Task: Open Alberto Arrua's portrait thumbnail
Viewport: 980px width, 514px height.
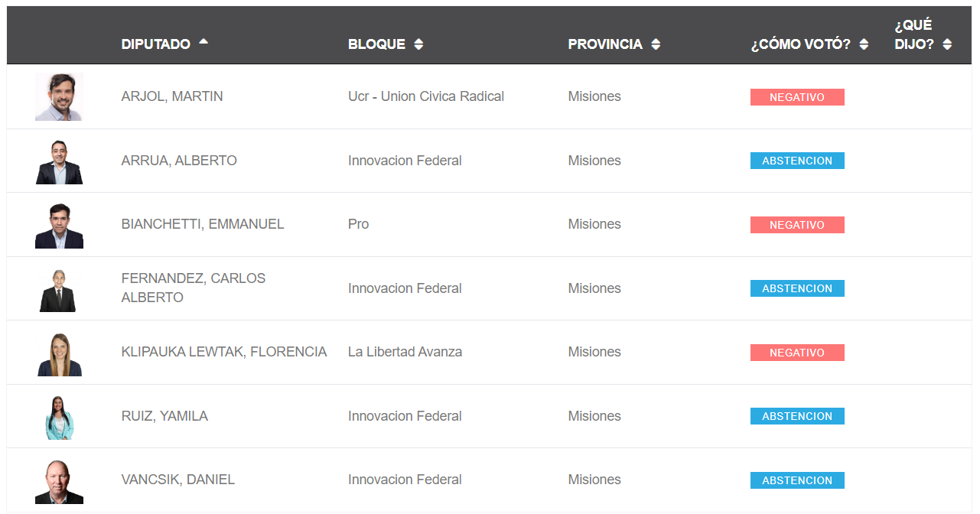Action: [x=59, y=161]
